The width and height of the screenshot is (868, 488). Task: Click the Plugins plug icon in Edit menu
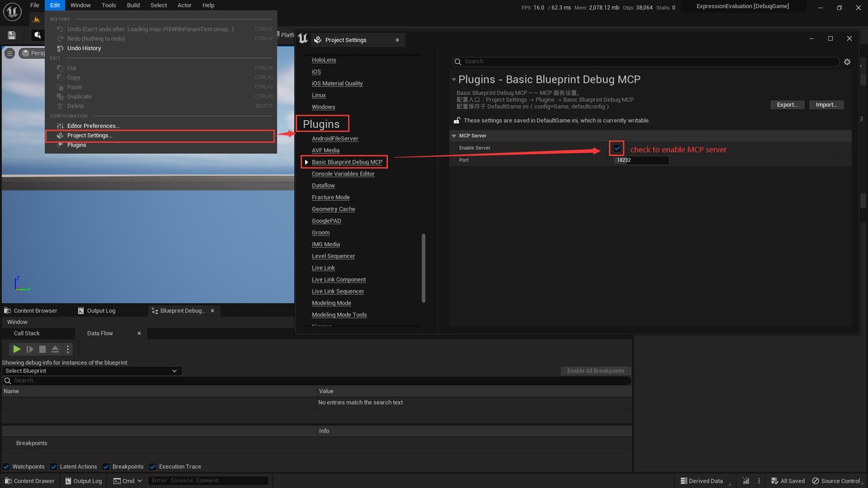click(60, 145)
